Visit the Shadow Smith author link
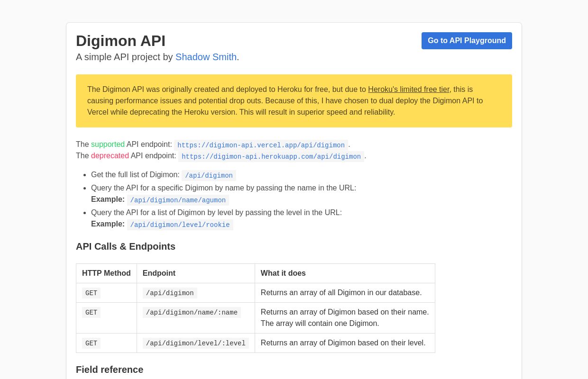 206,57
